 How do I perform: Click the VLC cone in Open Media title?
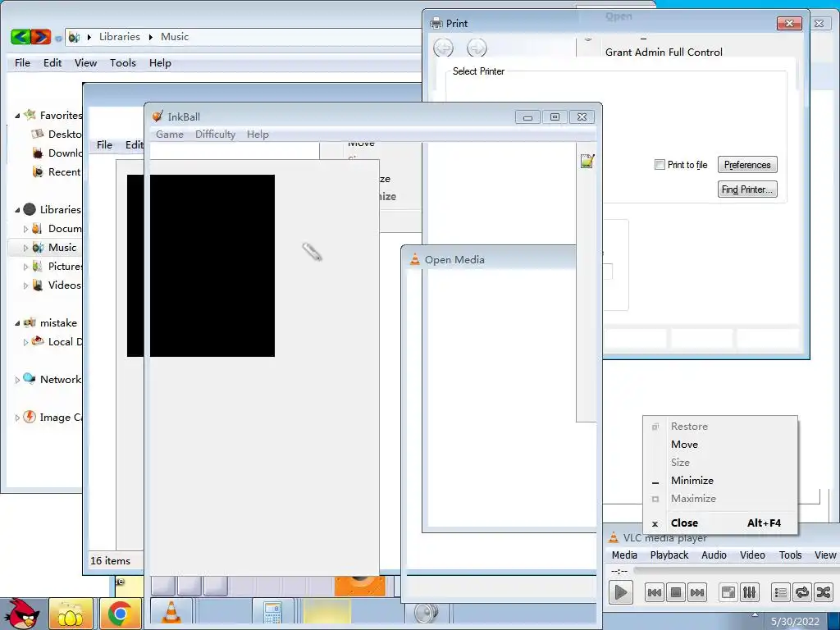pos(414,259)
